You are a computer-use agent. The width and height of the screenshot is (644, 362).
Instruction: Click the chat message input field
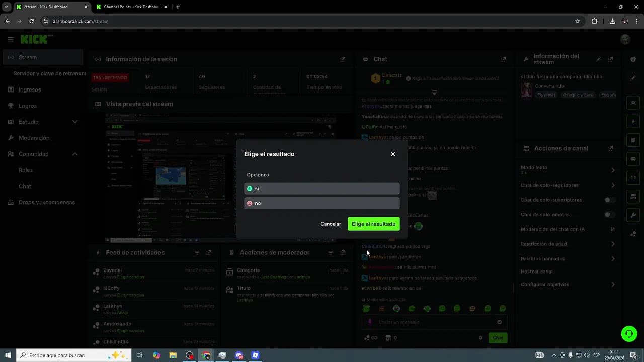click(435, 322)
